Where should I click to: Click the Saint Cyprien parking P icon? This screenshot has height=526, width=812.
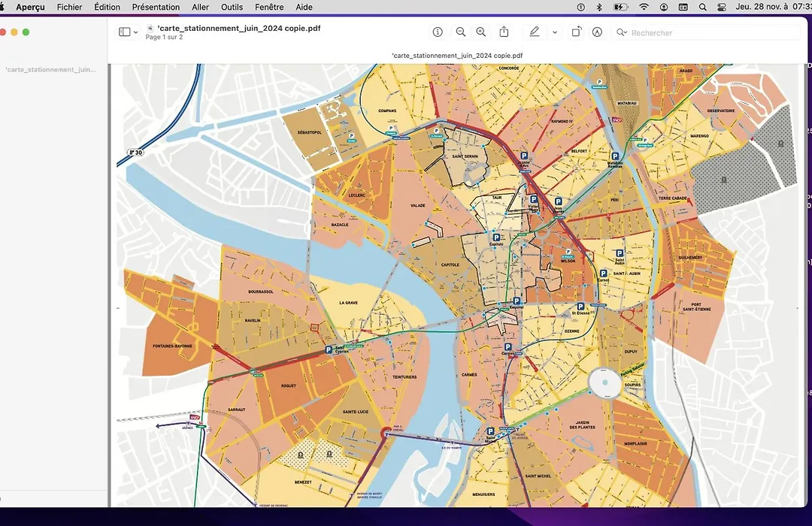pyautogui.click(x=329, y=350)
